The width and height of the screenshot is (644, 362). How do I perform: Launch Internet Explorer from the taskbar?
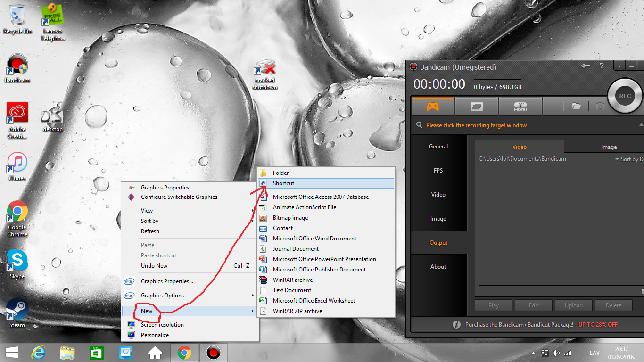point(38,352)
